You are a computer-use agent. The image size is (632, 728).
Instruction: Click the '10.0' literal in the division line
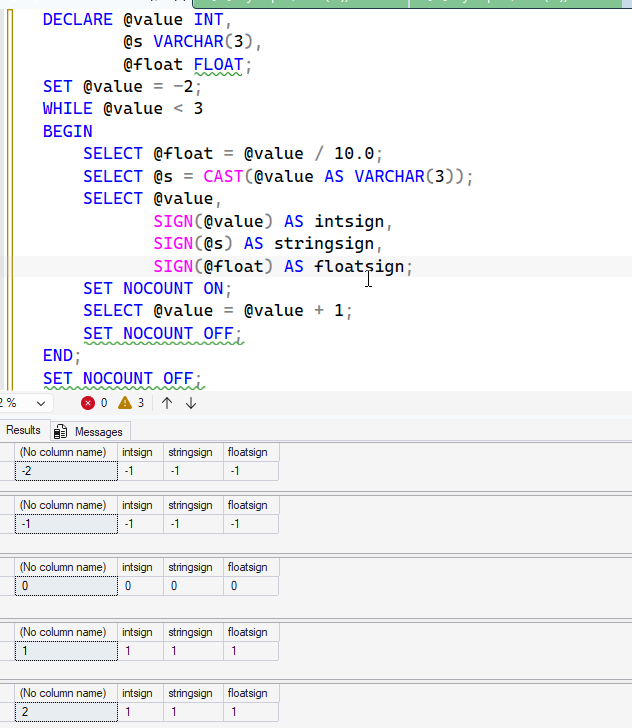pyautogui.click(x=354, y=154)
